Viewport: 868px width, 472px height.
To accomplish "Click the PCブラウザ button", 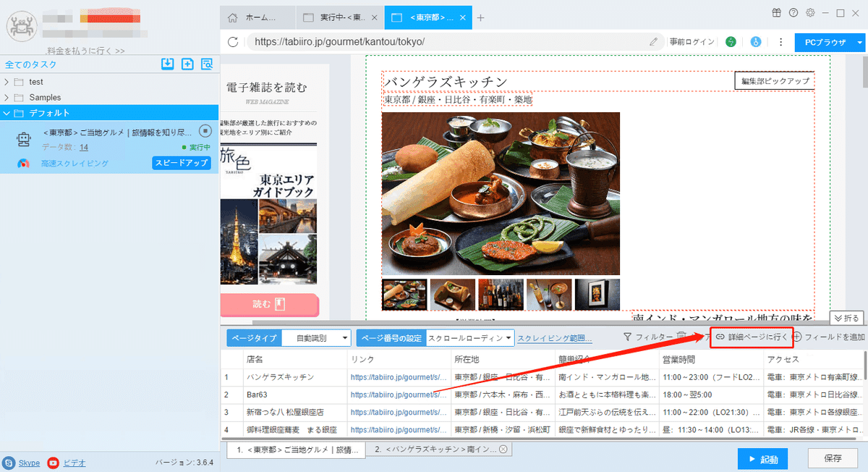I will 825,42.
